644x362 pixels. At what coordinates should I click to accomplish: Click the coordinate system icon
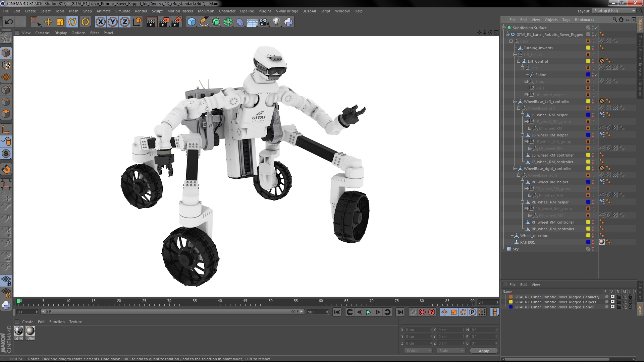[x=137, y=22]
